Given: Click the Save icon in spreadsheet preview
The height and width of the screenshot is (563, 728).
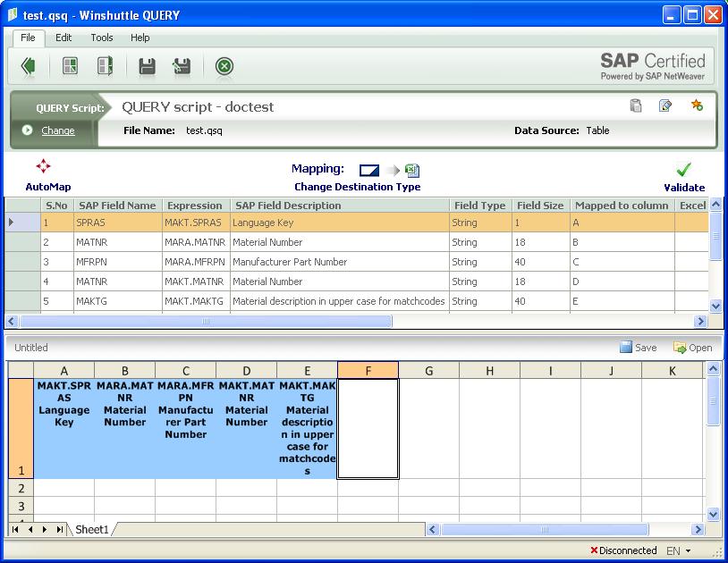Looking at the screenshot, I should tap(626, 347).
